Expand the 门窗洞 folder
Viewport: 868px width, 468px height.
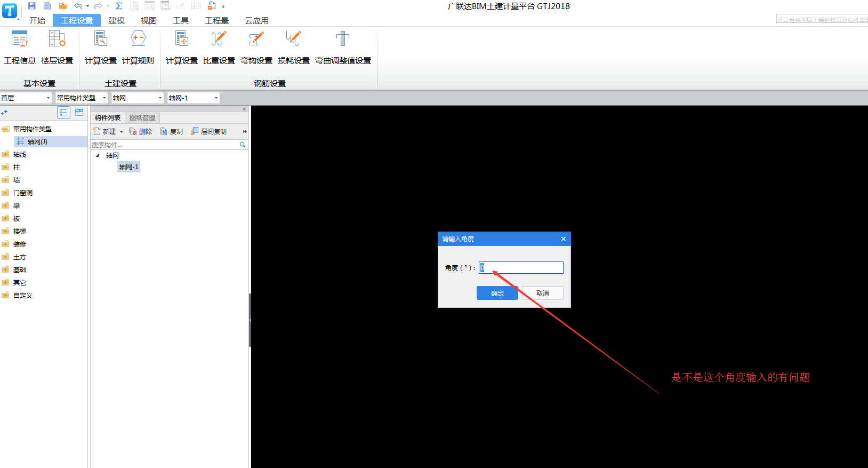click(x=5, y=193)
